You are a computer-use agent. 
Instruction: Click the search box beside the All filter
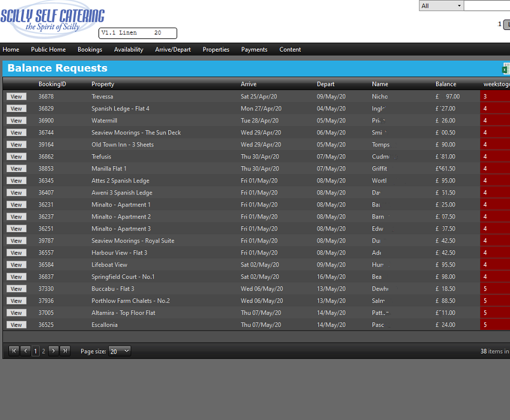487,6
